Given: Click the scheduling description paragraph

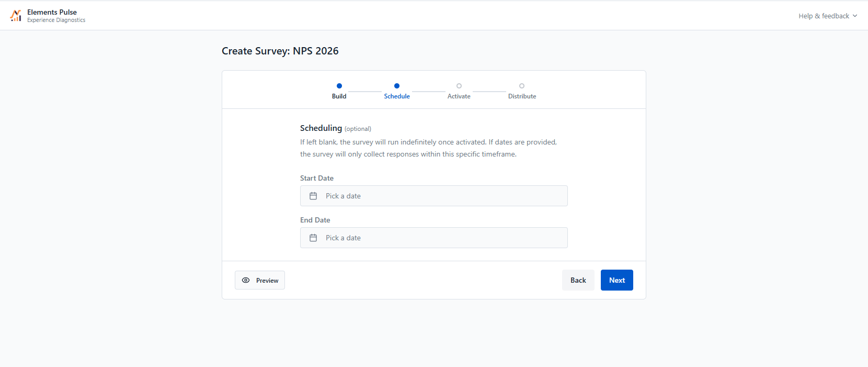Looking at the screenshot, I should [x=429, y=148].
